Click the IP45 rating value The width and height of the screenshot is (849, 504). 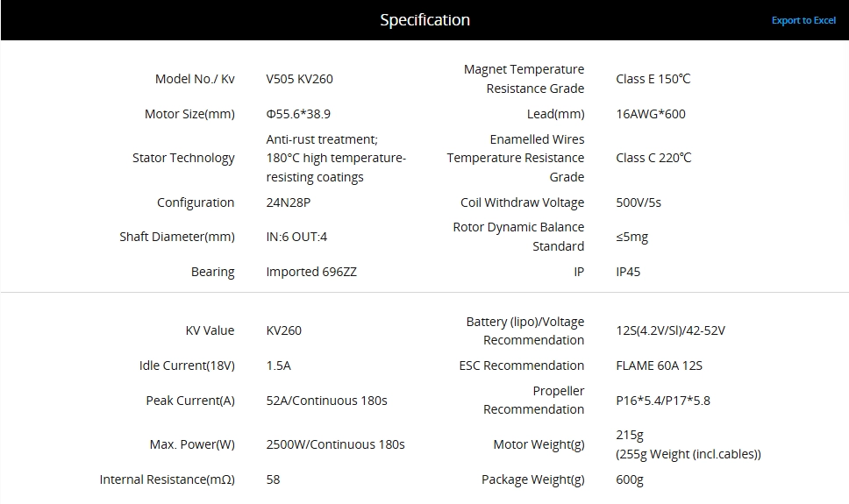[628, 272]
